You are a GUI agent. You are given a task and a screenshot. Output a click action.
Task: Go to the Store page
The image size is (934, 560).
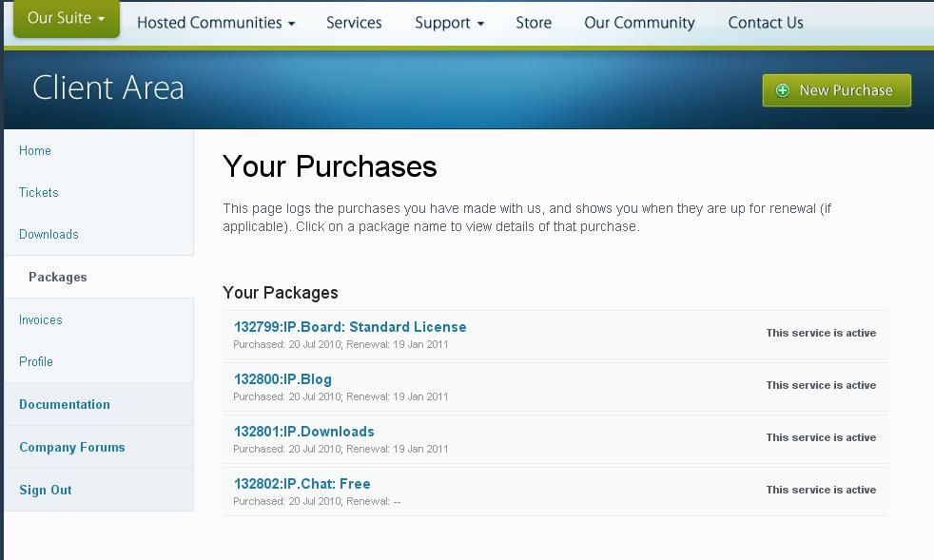(534, 23)
